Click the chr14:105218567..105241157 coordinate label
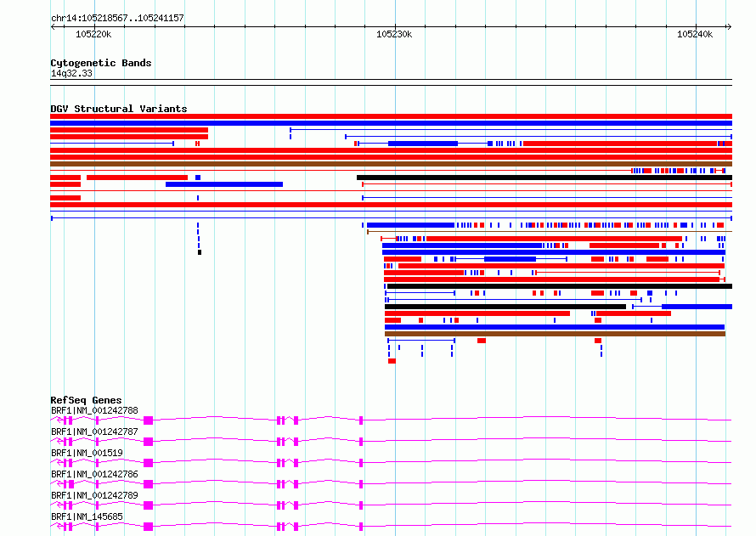756x536 pixels. pyautogui.click(x=117, y=18)
